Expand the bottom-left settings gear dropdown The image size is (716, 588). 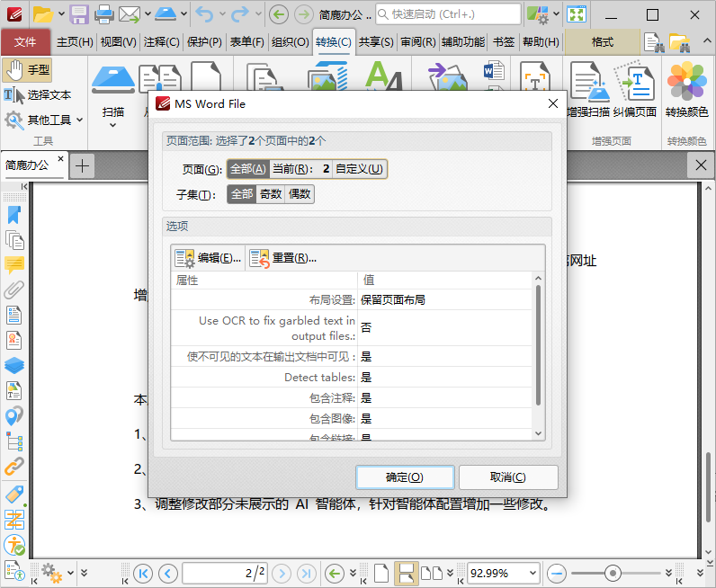click(70, 573)
